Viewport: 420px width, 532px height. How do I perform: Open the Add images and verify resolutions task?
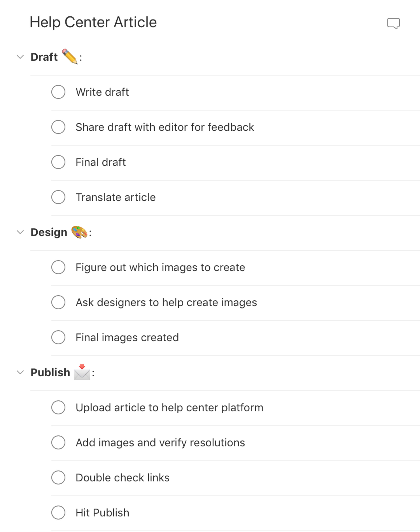[x=160, y=442]
